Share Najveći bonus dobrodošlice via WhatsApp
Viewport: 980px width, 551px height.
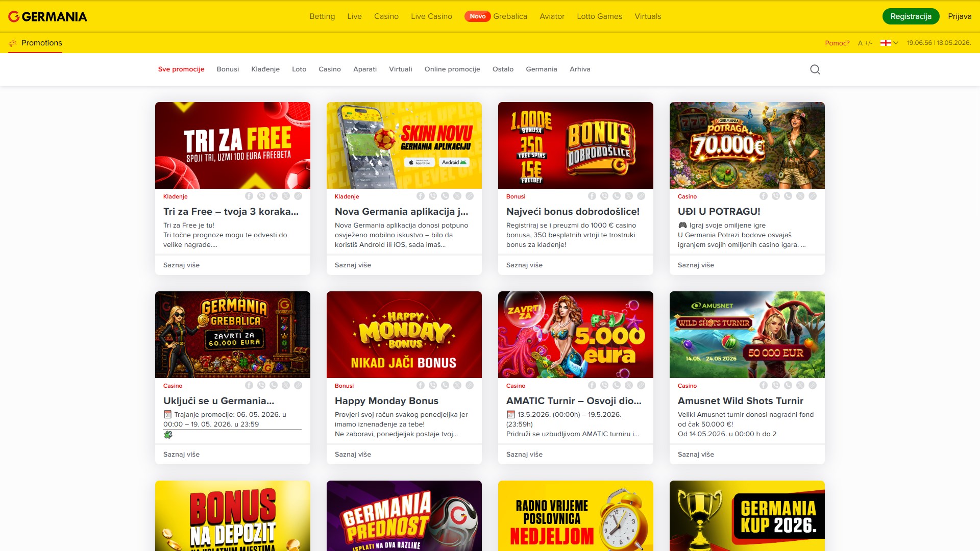pos(617,196)
